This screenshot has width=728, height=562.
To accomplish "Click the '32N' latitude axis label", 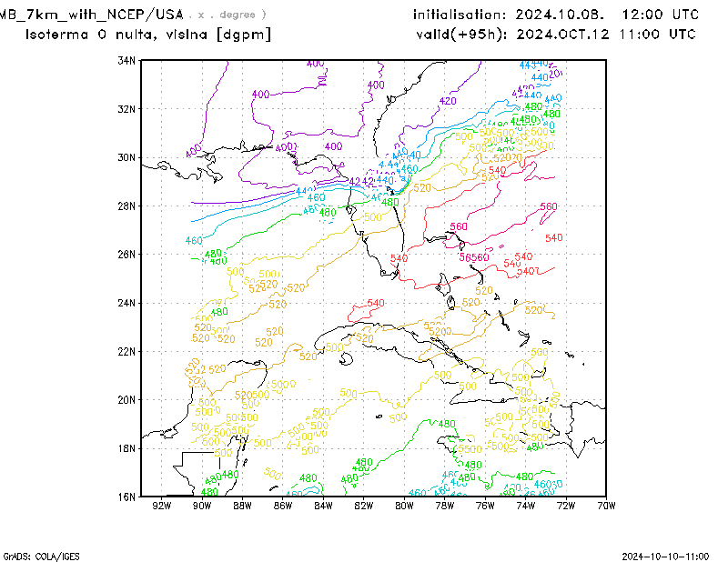I will (126, 109).
